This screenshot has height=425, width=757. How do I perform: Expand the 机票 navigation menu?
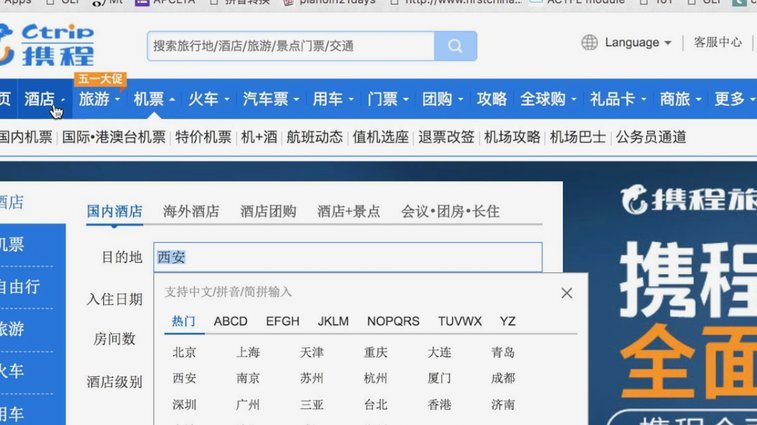[154, 99]
